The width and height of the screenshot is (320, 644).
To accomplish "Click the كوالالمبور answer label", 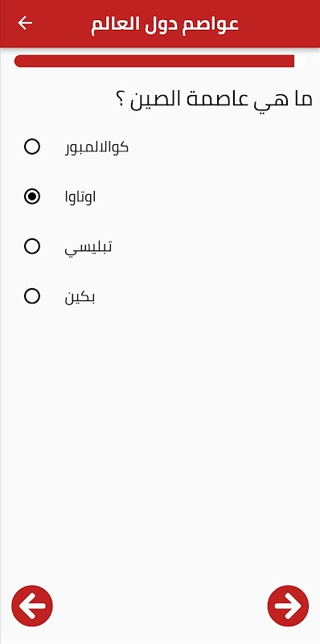I will point(96,147).
